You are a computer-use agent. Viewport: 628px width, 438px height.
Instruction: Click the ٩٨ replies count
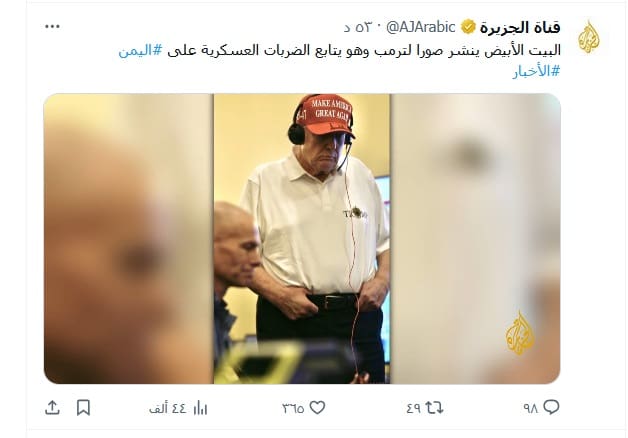click(531, 408)
